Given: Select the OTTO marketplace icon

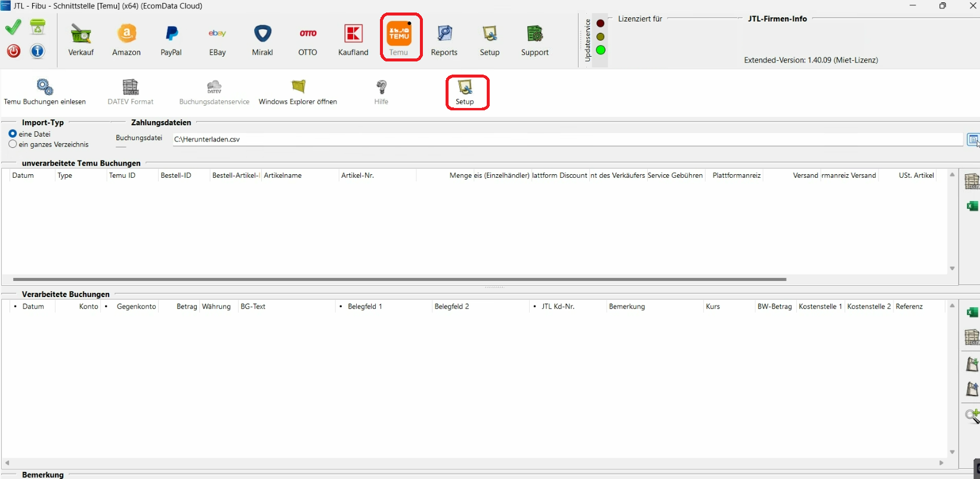Looking at the screenshot, I should click(308, 39).
